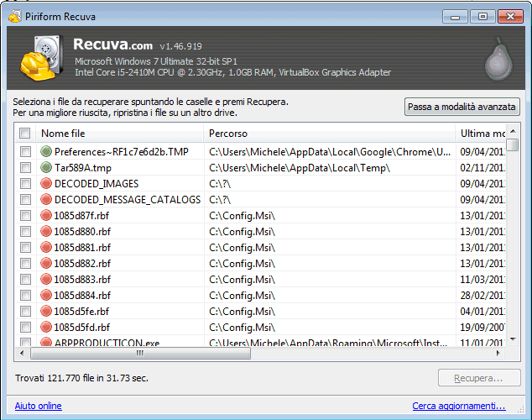The height and width of the screenshot is (420, 532).
Task: Click the date 04/01 in 1085d5fe.rbf row
Action: pyautogui.click(x=482, y=312)
